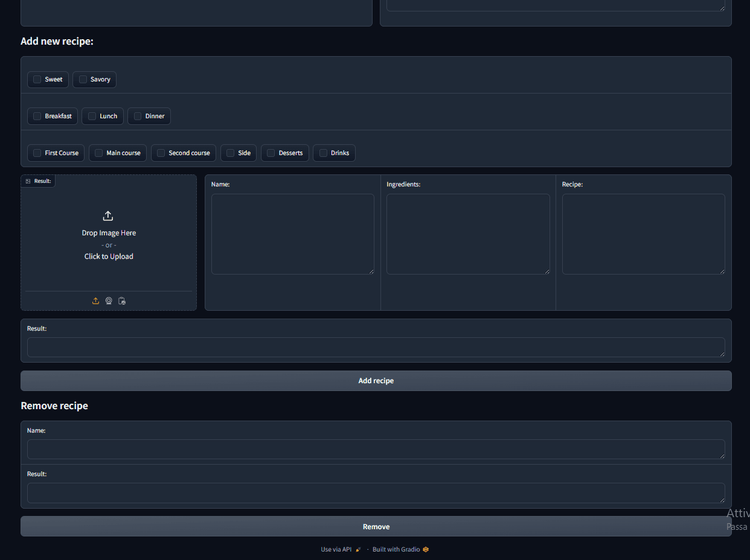This screenshot has height=560, width=750.
Task: Click the Gradio logo icon in footer
Action: [426, 550]
